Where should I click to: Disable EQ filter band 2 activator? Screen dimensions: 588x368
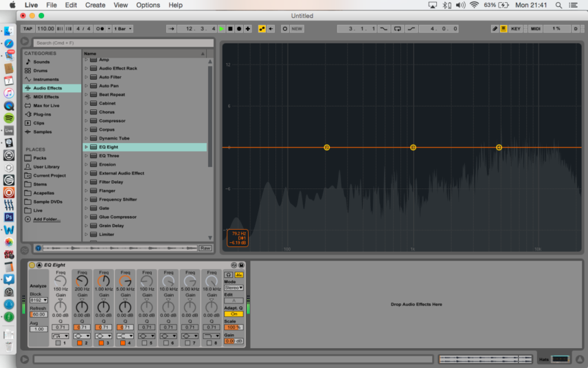tap(80, 343)
